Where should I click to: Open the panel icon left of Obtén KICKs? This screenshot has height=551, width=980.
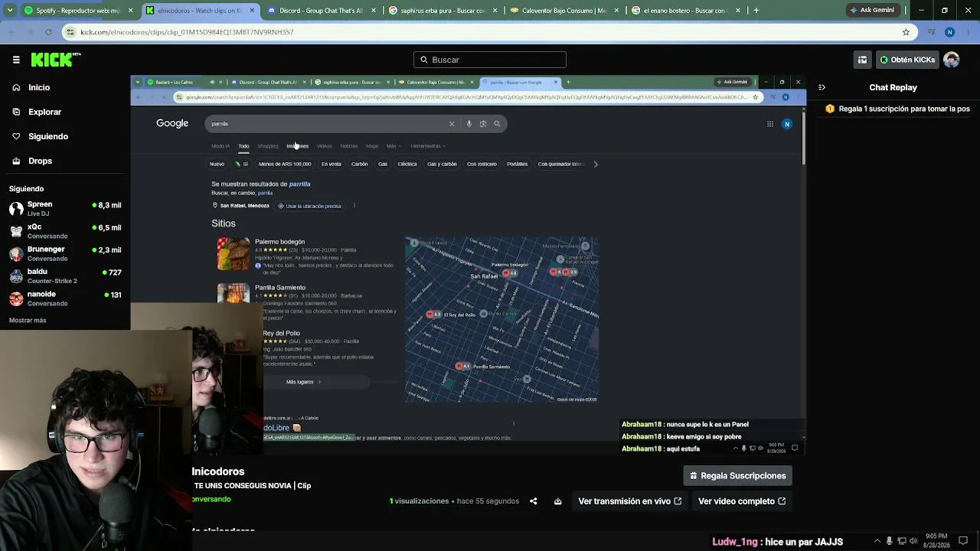pos(862,60)
